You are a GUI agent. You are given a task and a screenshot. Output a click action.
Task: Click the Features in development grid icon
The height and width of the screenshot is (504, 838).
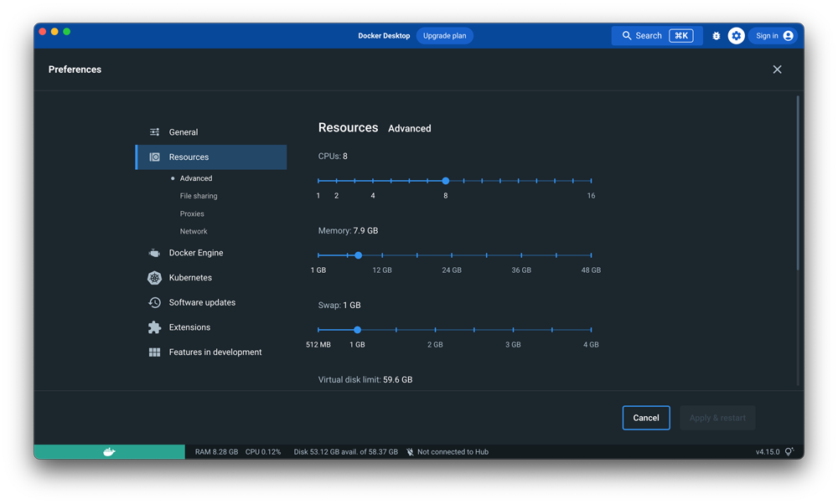(x=154, y=352)
